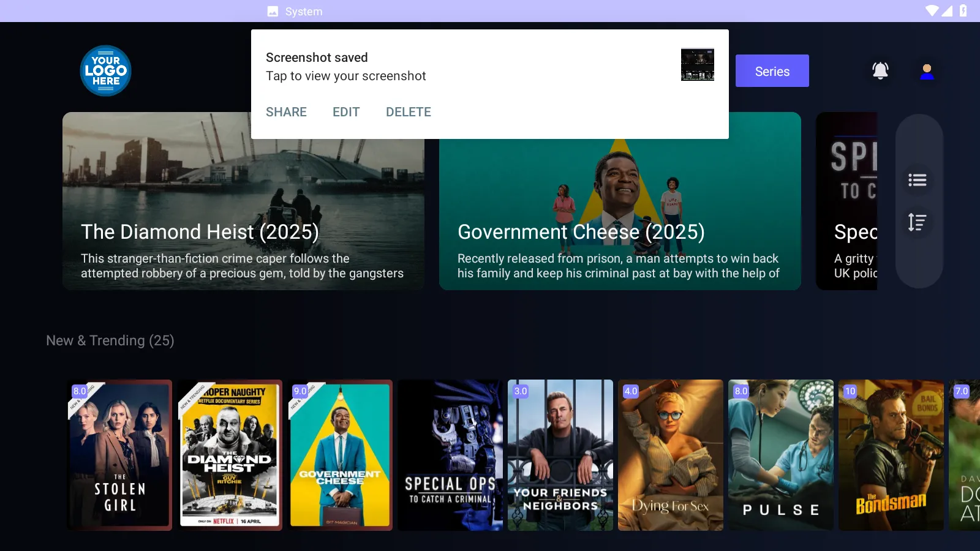Open the Government Cheese poster
The width and height of the screenshot is (980, 551).
point(340,455)
